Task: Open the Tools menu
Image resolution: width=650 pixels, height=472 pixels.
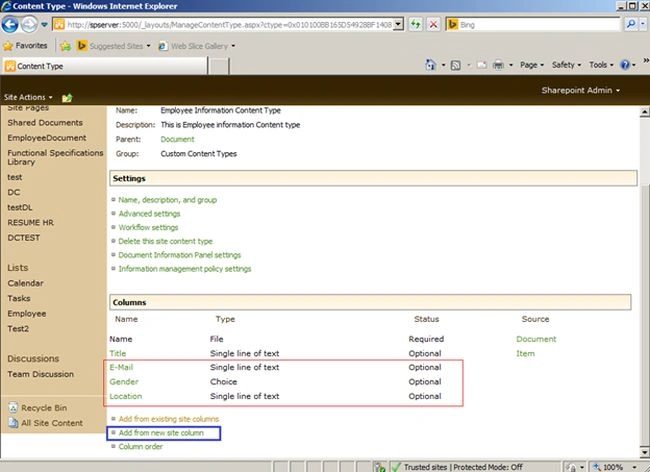Action: [601, 65]
